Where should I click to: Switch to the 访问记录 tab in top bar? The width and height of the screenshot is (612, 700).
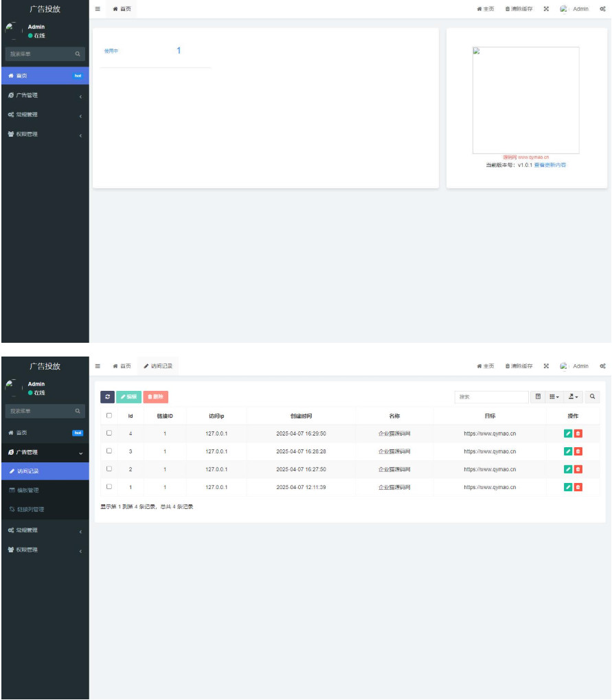[x=158, y=366]
